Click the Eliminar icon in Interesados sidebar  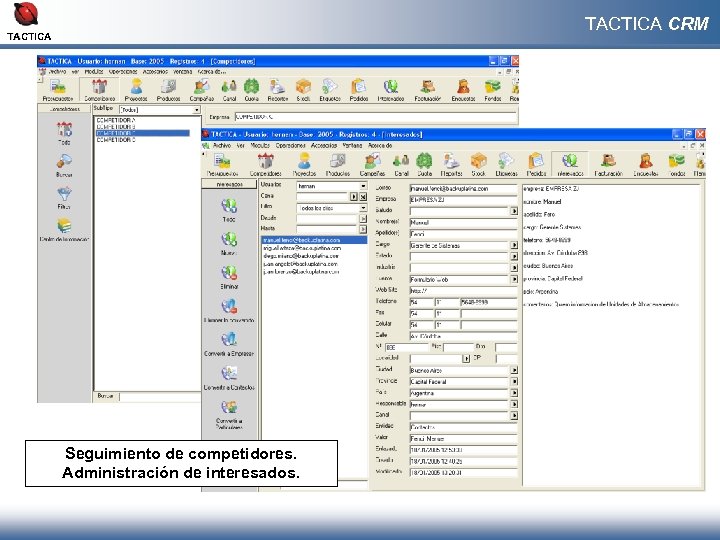click(229, 273)
